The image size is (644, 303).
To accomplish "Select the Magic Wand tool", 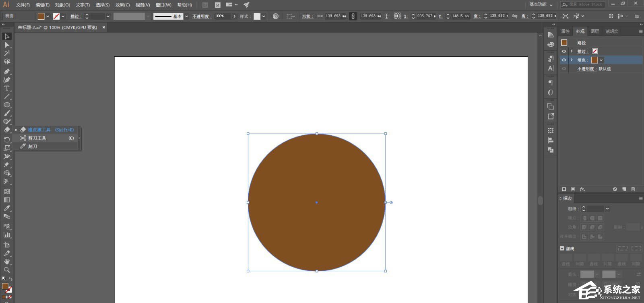I will pos(7,53).
